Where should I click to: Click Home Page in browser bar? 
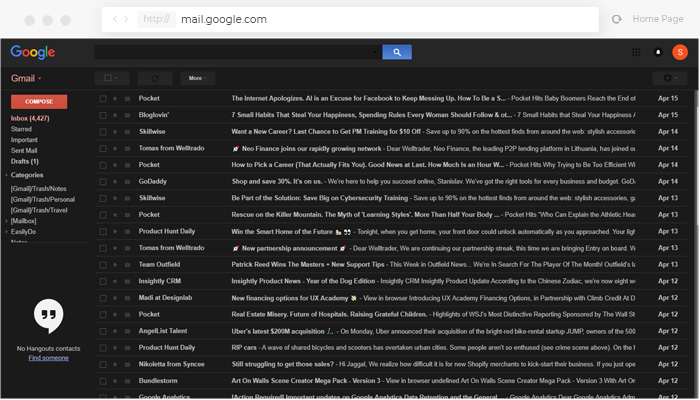tap(658, 19)
